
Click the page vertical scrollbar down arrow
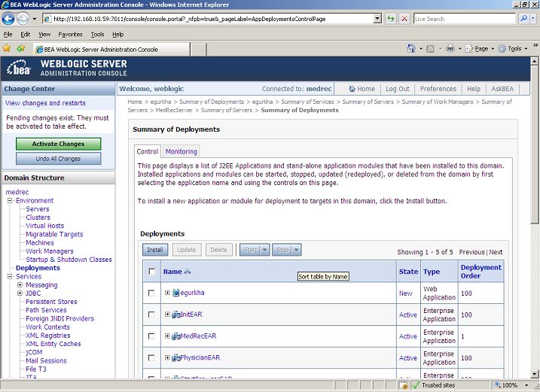(x=535, y=374)
